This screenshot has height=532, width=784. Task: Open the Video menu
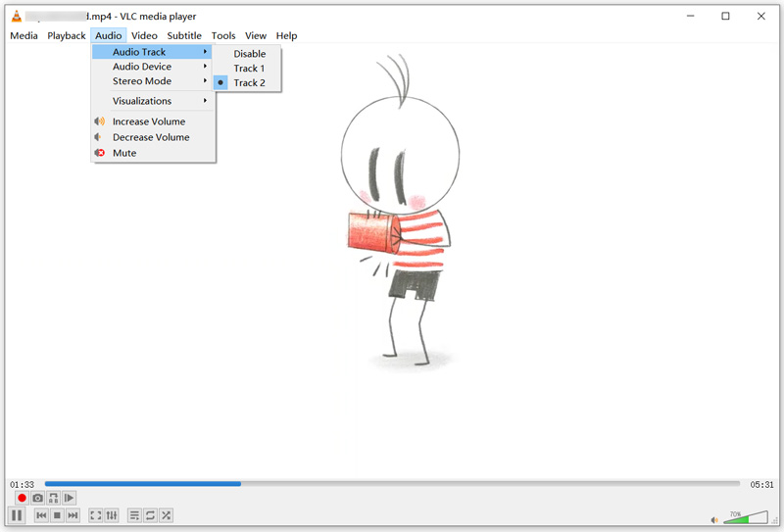click(x=144, y=35)
